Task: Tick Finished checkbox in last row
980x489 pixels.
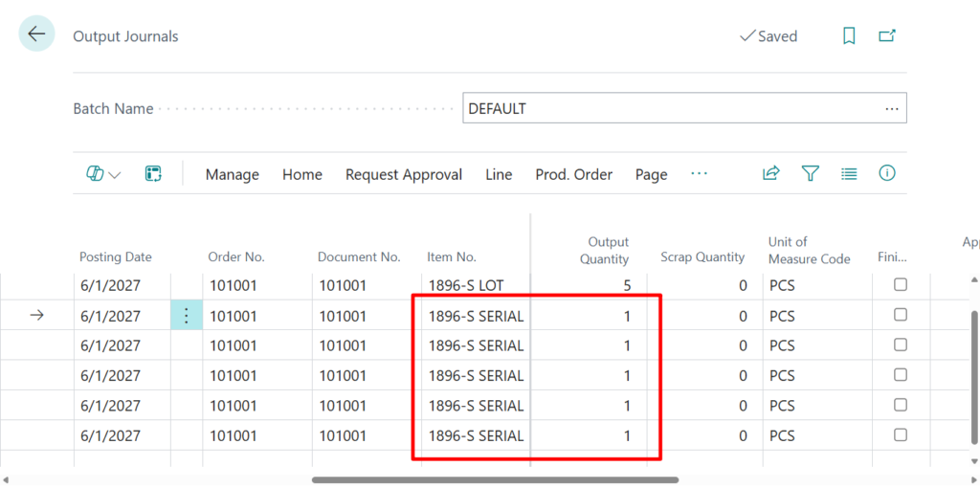Action: point(900,435)
